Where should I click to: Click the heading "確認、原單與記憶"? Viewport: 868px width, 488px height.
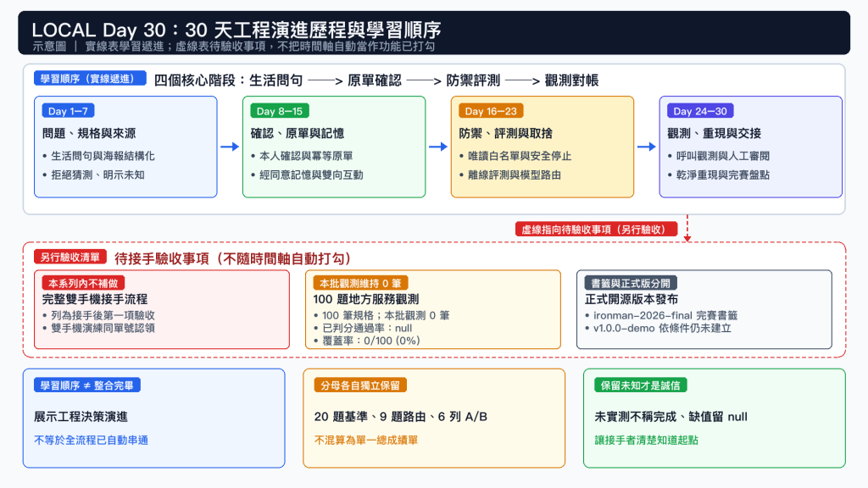[298, 133]
